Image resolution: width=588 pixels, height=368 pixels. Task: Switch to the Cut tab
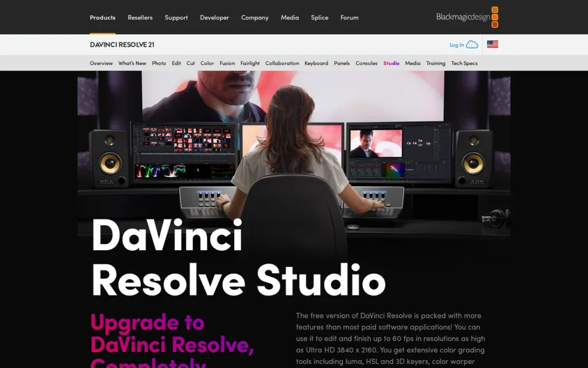tap(191, 63)
